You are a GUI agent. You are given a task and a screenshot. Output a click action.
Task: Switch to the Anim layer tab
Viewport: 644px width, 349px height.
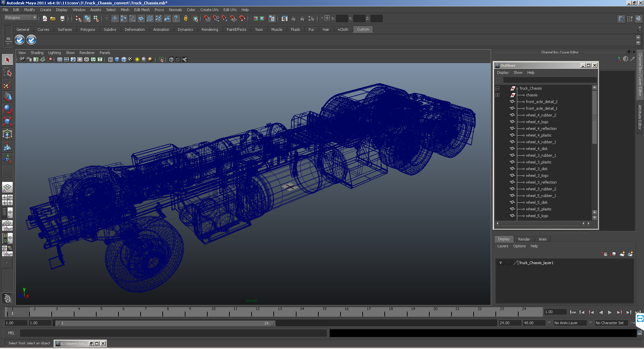542,239
